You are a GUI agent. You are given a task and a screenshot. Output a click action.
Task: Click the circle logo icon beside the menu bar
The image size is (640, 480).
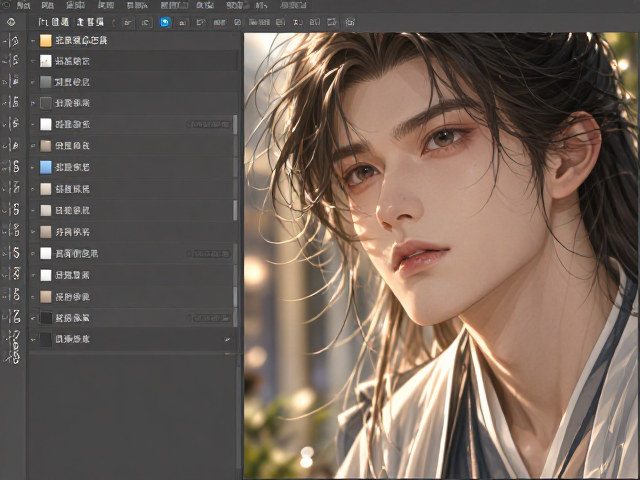click(6, 5)
